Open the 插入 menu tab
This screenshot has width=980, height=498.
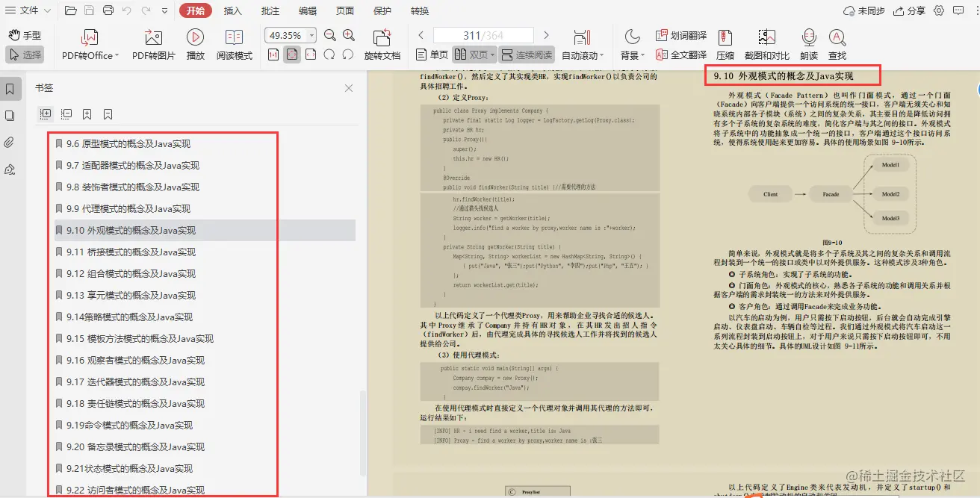(233, 10)
